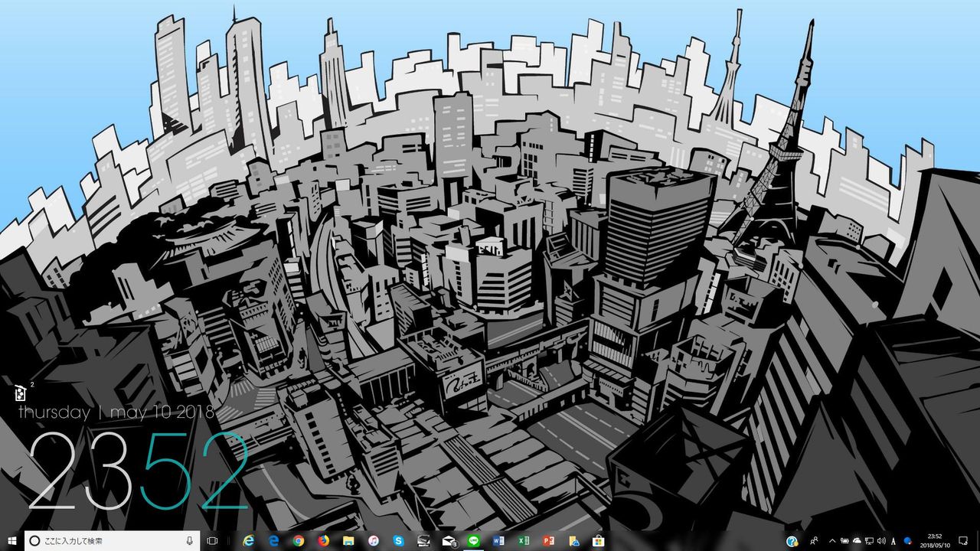Check battery status in system tray
980x551 pixels.
click(844, 540)
